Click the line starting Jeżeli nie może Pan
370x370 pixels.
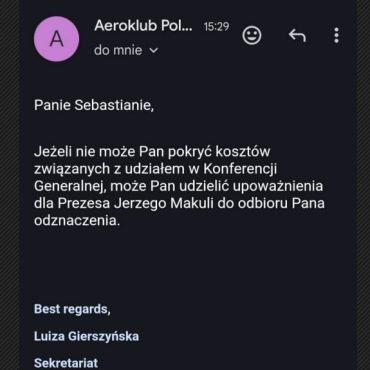click(152, 152)
